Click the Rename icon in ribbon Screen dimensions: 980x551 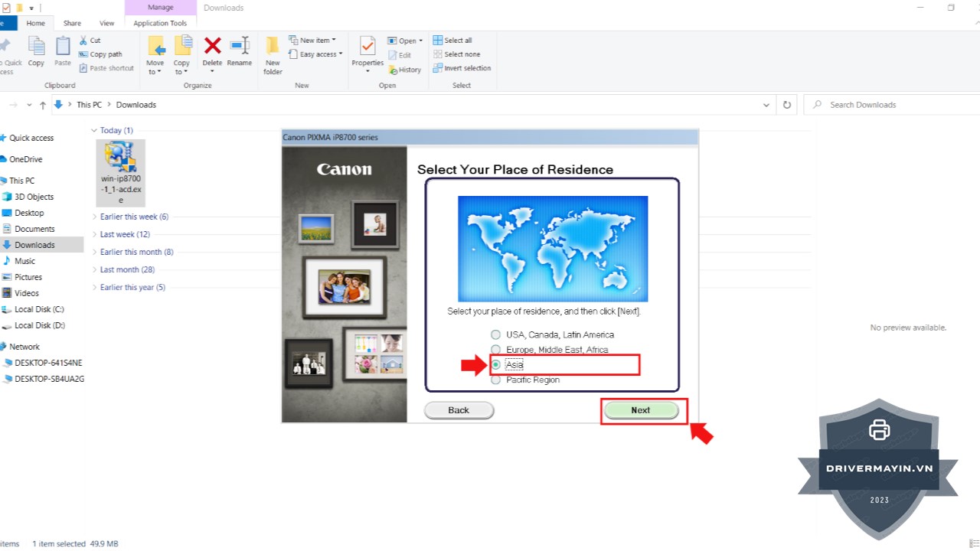tap(240, 48)
